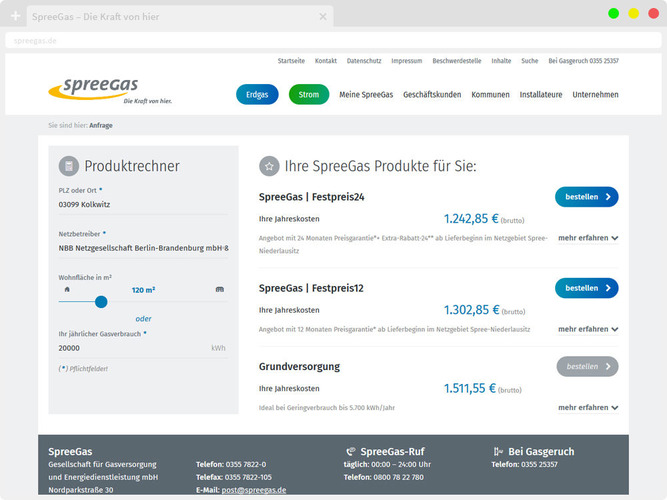Screen dimensions: 667x500
Task: Click the star icon beside product heading
Action: tap(268, 166)
